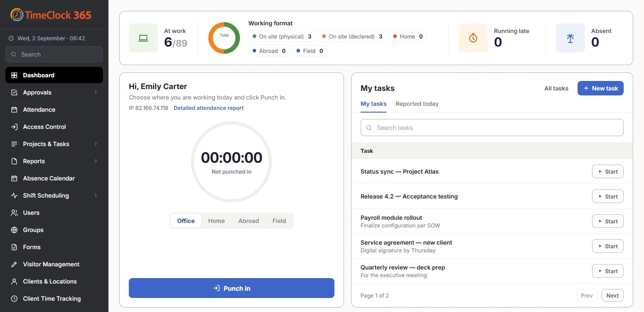Click the Approvals checkbox icon
The width and height of the screenshot is (644, 312).
click(14, 92)
